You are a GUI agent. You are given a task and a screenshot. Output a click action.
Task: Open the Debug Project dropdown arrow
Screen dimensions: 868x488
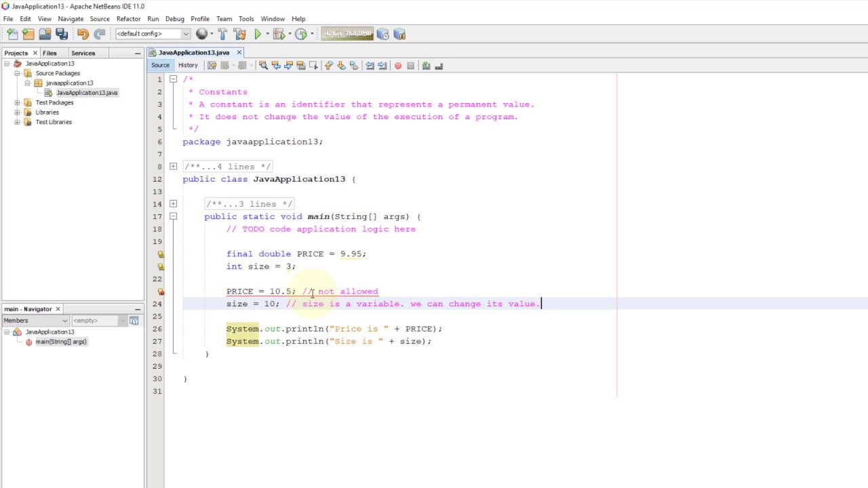[x=289, y=34]
